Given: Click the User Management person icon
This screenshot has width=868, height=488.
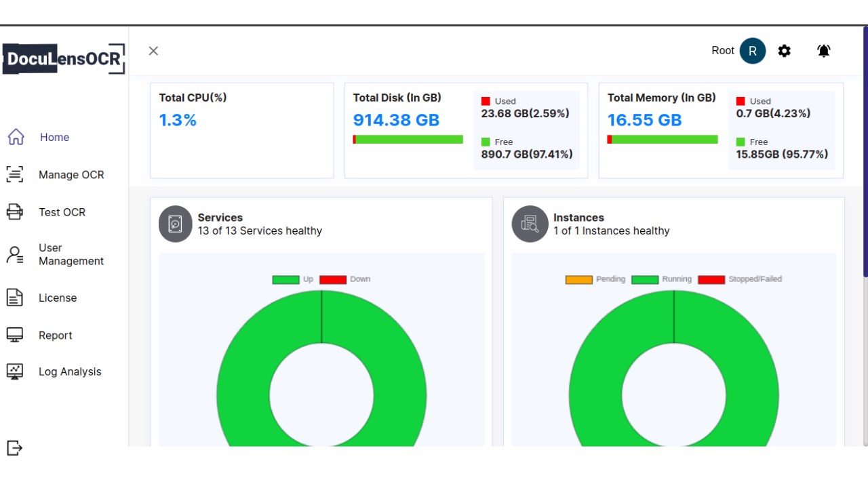Looking at the screenshot, I should point(15,255).
